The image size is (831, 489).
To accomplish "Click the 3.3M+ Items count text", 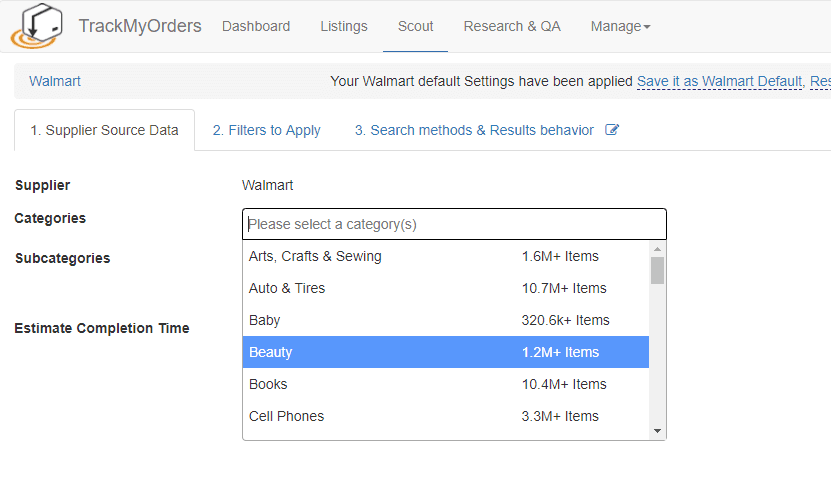I will click(560, 416).
